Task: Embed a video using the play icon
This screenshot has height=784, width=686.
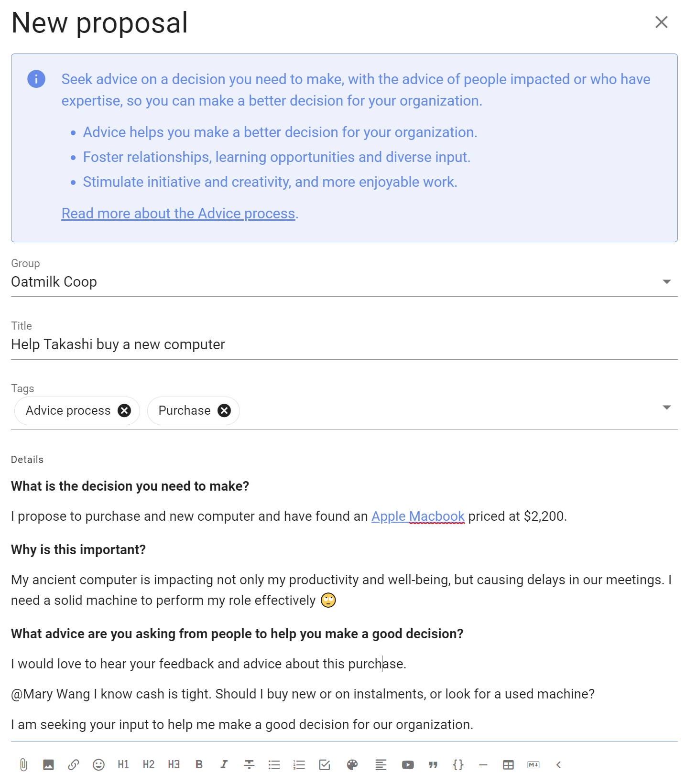Action: coord(408,765)
